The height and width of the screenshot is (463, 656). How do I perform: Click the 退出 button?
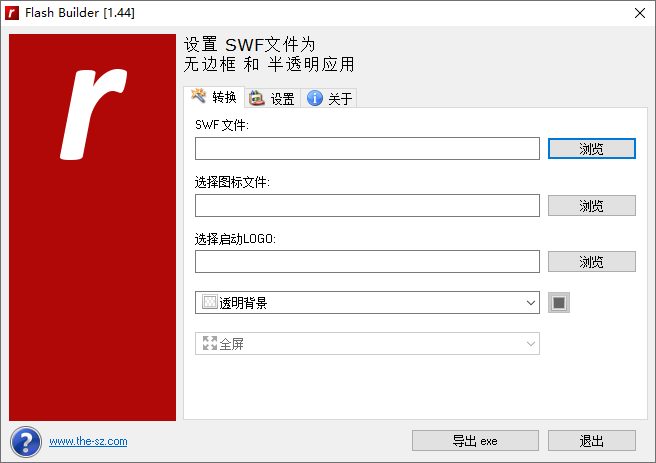[592, 440]
